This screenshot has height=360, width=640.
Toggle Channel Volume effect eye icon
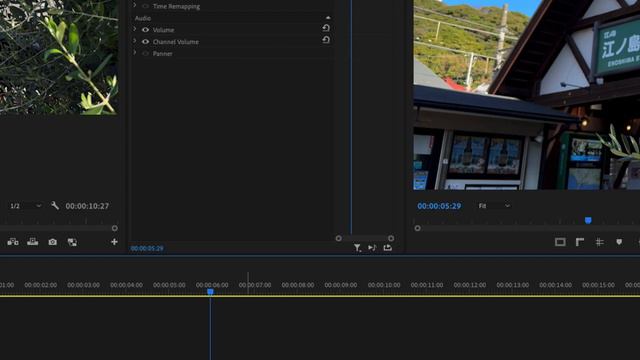(145, 42)
